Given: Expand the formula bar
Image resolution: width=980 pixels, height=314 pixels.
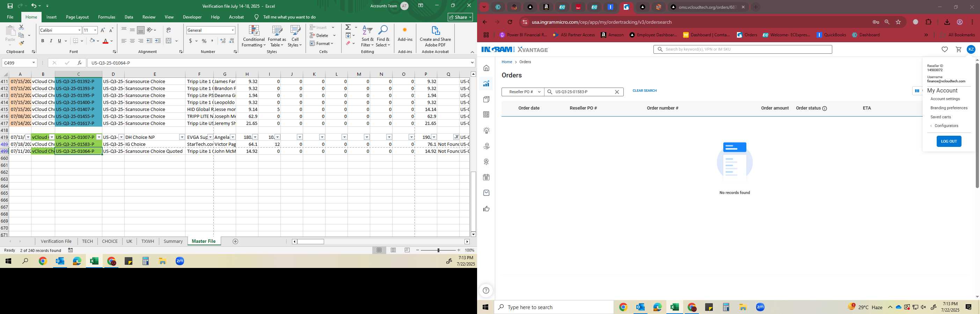Looking at the screenshot, I should 472,63.
